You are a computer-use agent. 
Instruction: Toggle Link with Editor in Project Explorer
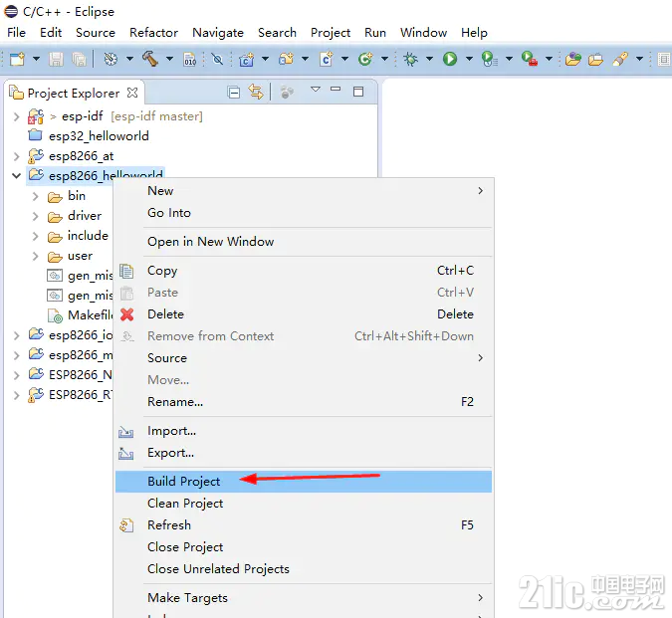(256, 92)
